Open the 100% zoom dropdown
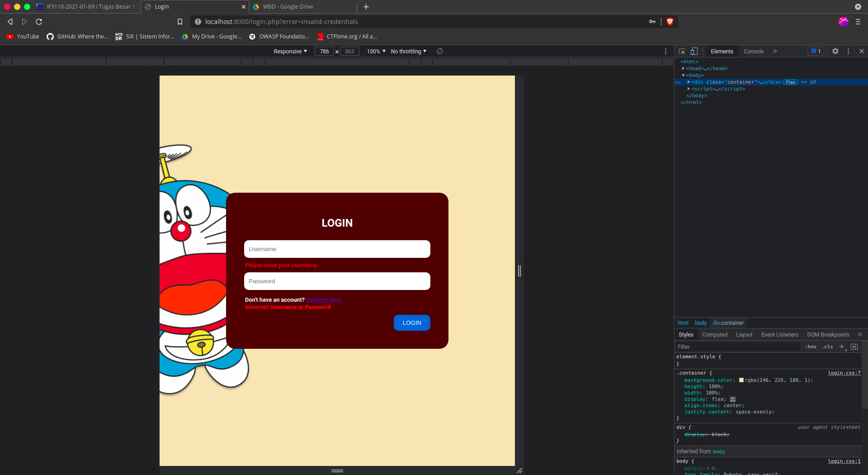868x475 pixels. pos(376,52)
